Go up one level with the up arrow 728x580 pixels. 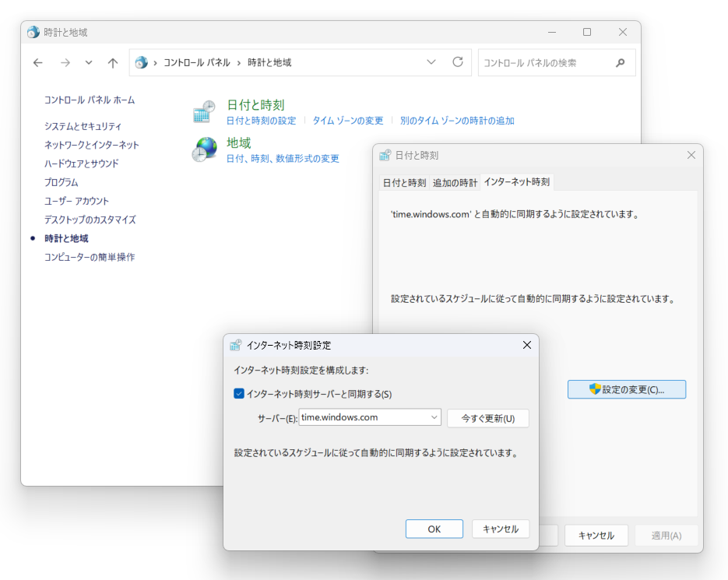(112, 62)
